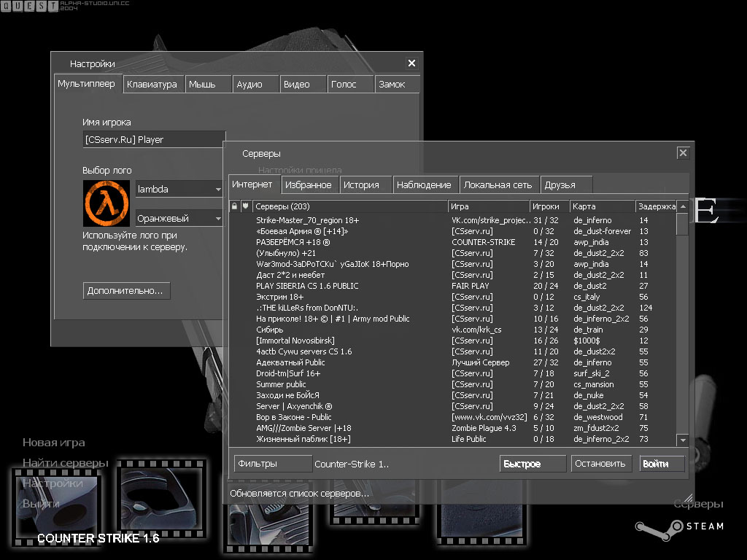Sort servers by Задержка column
Viewport: 747px width, 560px height.
point(655,206)
